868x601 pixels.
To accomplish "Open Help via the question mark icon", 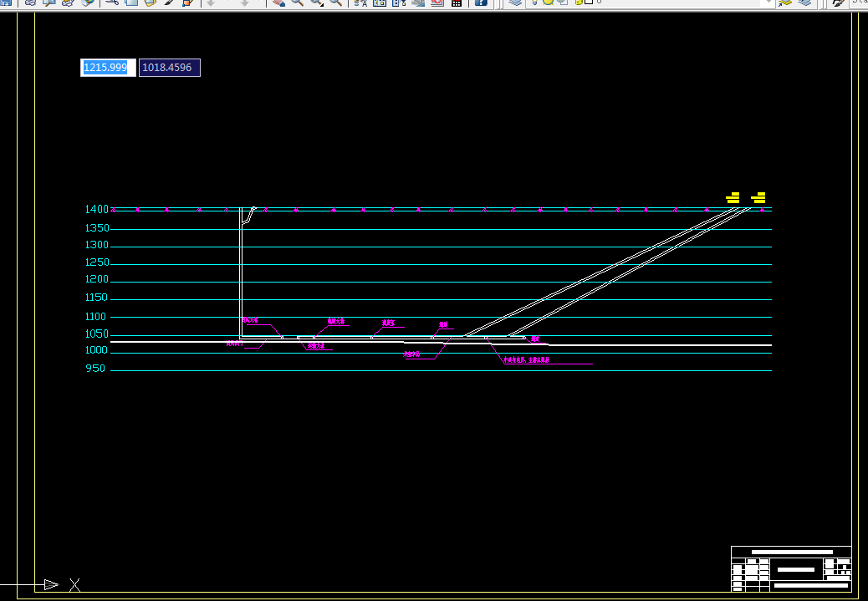I will pyautogui.click(x=481, y=3).
